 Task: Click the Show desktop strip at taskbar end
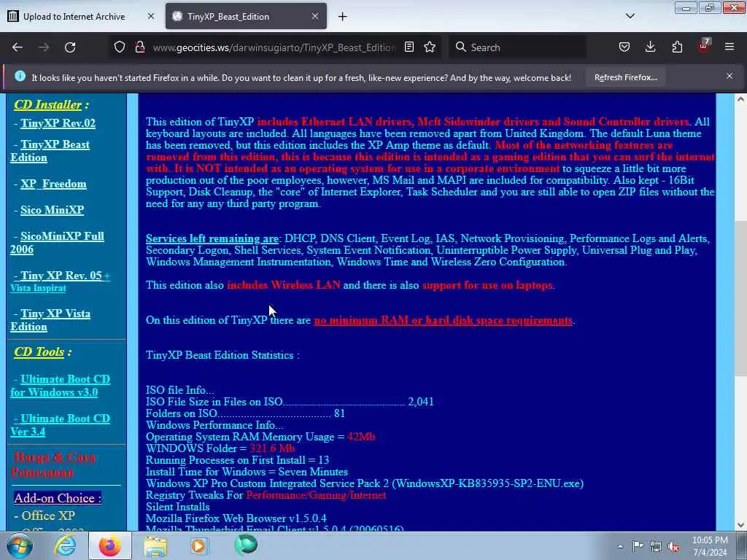coord(742,545)
